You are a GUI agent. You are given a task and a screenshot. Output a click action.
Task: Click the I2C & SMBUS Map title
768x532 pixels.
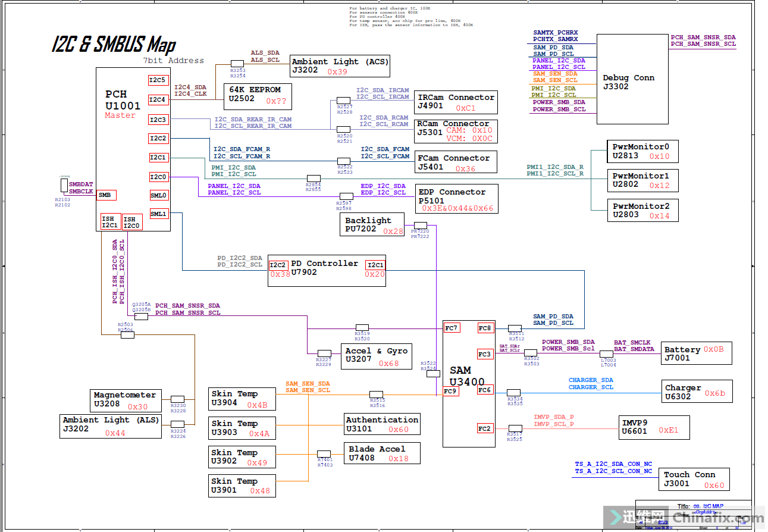pyautogui.click(x=114, y=45)
